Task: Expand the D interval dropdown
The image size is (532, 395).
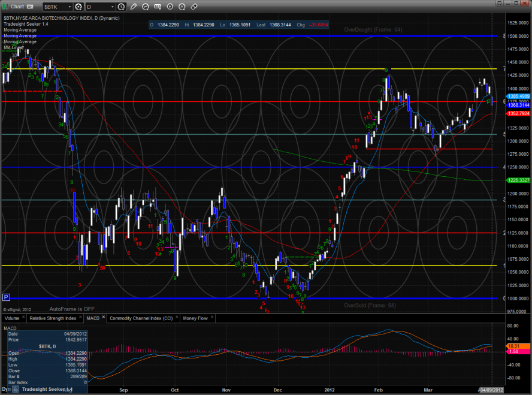Action: click(114, 7)
